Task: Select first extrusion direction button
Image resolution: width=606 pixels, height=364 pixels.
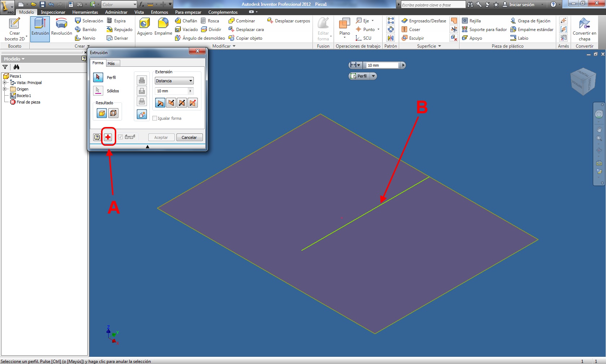Action: point(160,103)
